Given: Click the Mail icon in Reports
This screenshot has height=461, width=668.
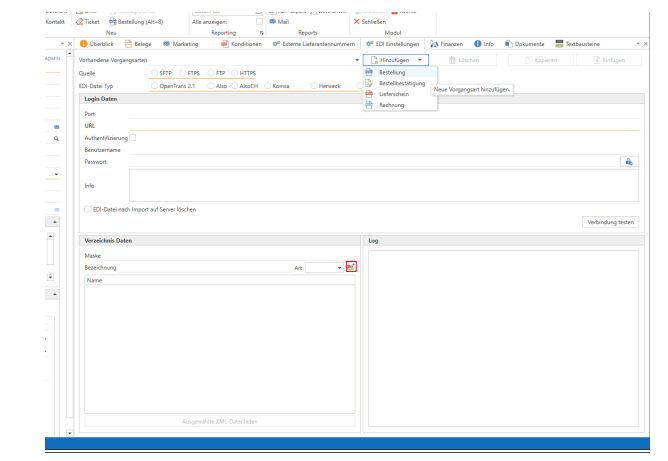Looking at the screenshot, I should pos(272,20).
